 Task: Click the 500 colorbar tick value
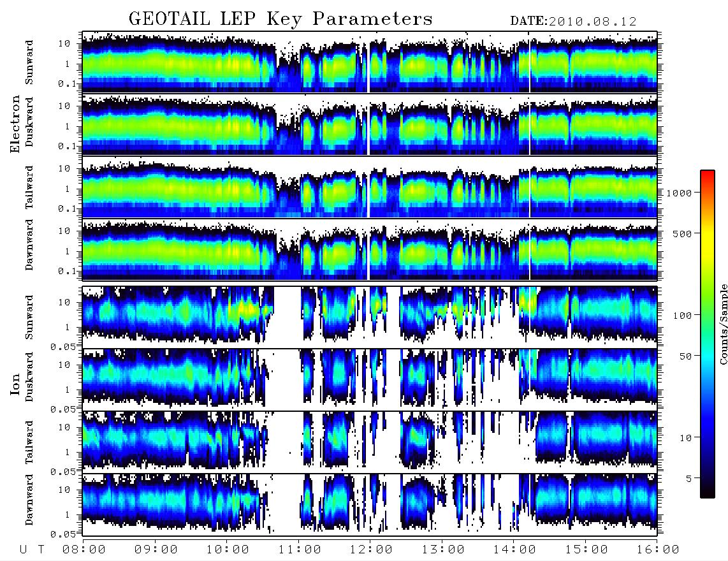[x=682, y=234]
